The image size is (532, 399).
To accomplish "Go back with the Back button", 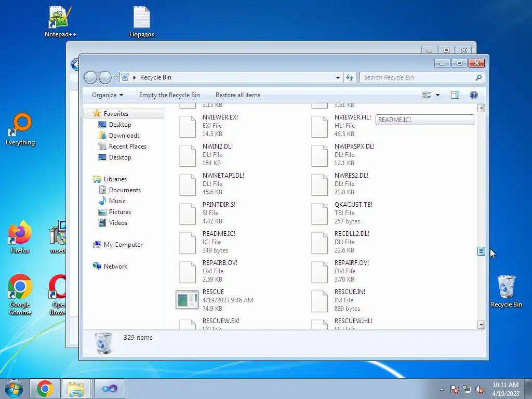I will tap(90, 78).
